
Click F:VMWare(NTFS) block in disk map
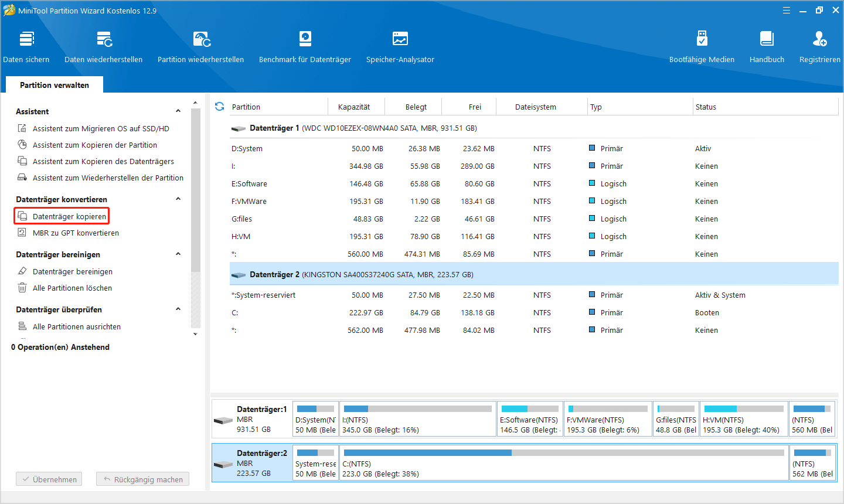pos(608,418)
